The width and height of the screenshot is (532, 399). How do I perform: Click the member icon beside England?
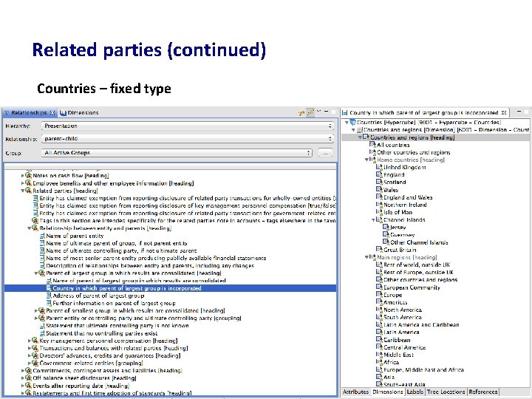[379, 174]
